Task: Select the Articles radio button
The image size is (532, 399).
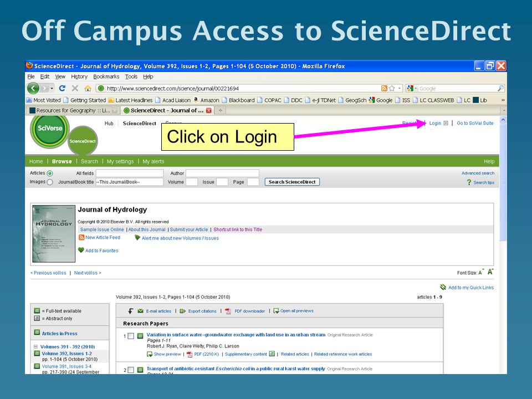Action: point(50,173)
